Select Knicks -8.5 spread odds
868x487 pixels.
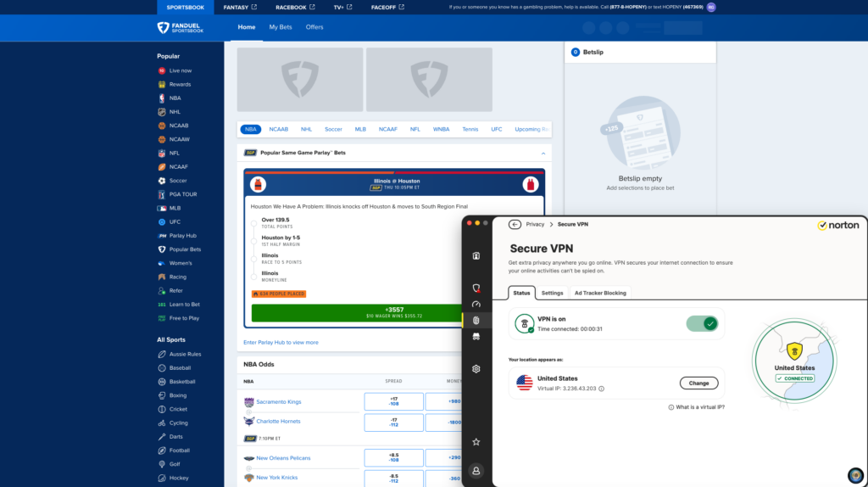393,479
